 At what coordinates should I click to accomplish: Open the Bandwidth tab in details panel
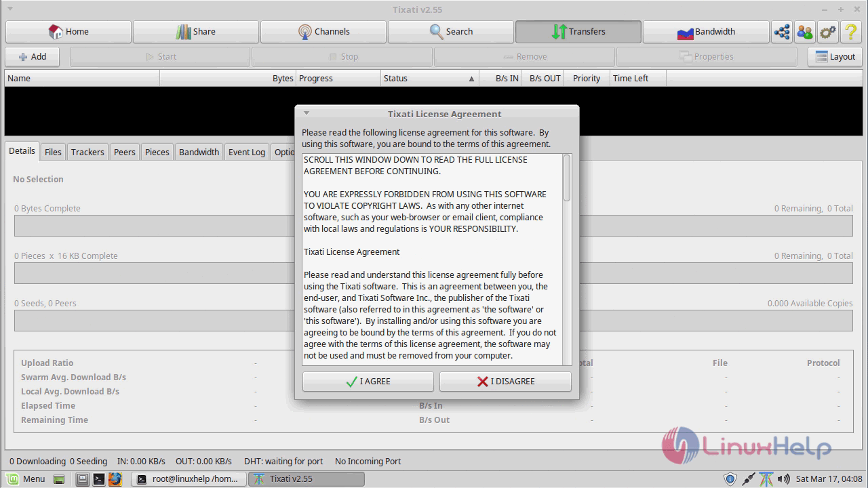199,152
